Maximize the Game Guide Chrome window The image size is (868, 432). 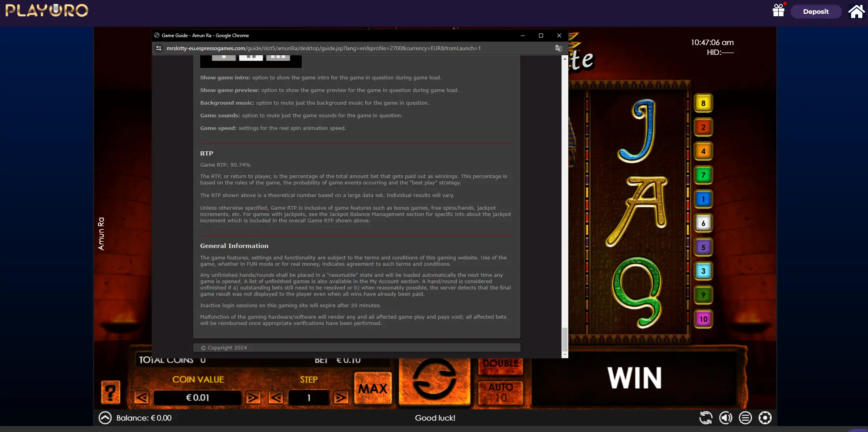pos(541,36)
